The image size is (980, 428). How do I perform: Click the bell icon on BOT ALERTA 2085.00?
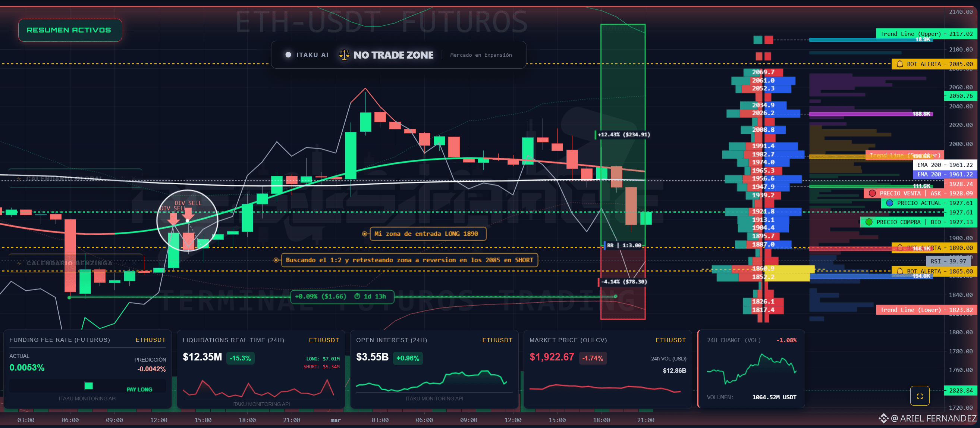tap(900, 64)
